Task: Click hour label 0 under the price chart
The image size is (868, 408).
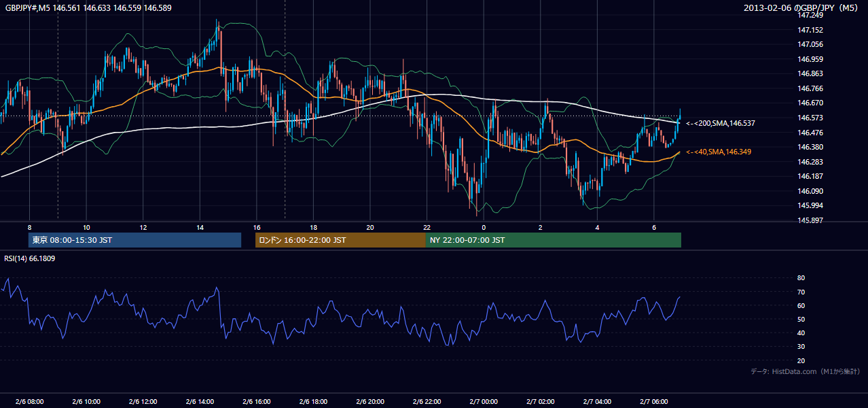Action: 484,227
